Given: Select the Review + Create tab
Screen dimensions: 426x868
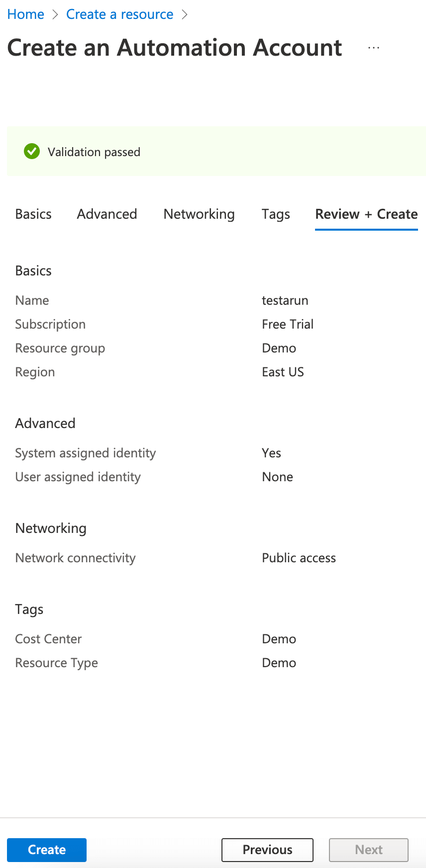Looking at the screenshot, I should click(x=366, y=214).
